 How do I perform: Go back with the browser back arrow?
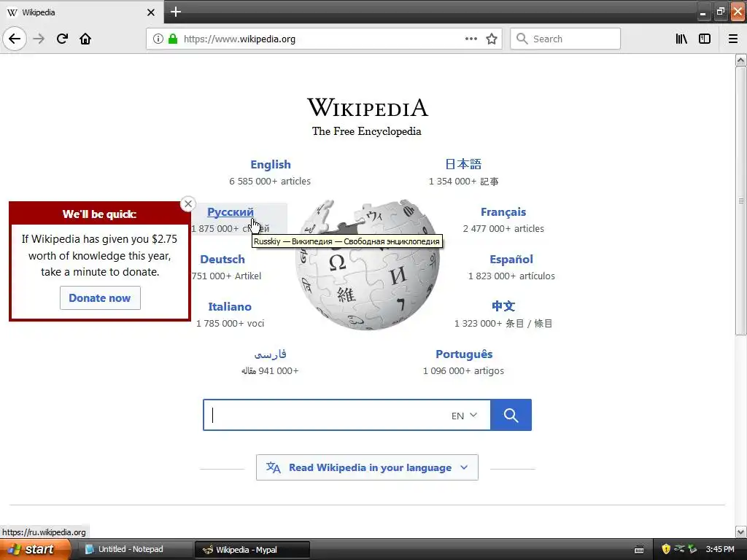(15, 39)
